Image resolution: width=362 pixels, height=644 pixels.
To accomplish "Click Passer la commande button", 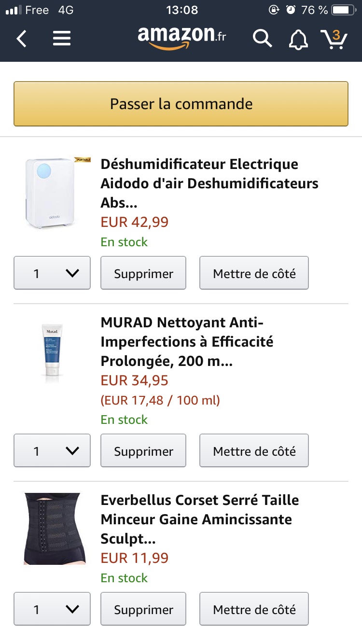I will pyautogui.click(x=181, y=104).
